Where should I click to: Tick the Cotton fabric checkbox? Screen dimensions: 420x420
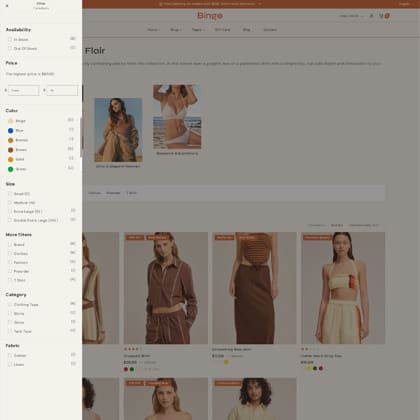pyautogui.click(x=10, y=355)
